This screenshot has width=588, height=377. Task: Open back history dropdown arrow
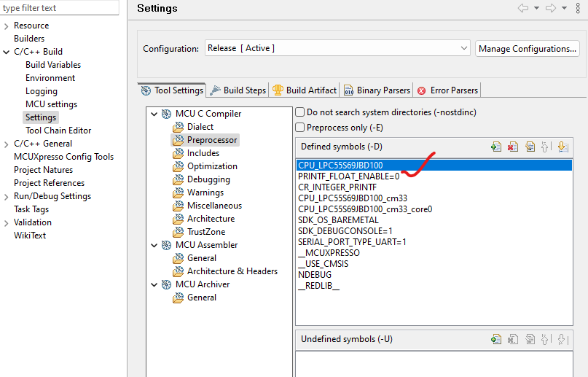tap(536, 8)
